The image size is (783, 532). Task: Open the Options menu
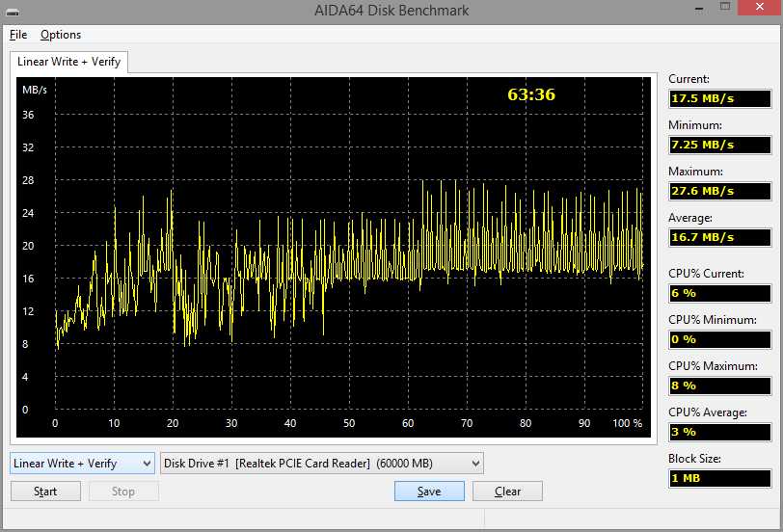tap(61, 35)
